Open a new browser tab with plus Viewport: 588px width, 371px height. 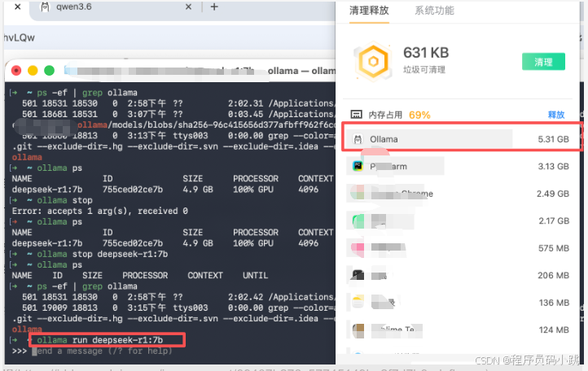[x=214, y=7]
